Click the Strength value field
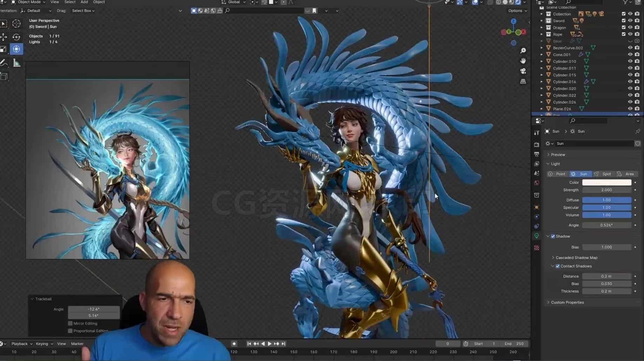Image resolution: width=644 pixels, height=361 pixels. click(607, 190)
